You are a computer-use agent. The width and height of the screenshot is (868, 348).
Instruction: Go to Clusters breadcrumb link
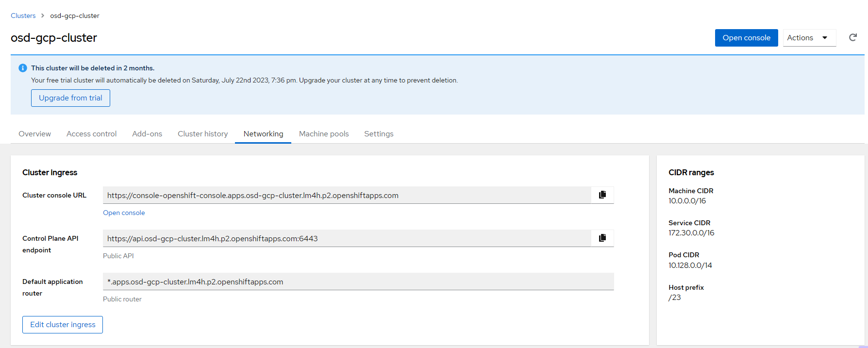[23, 16]
